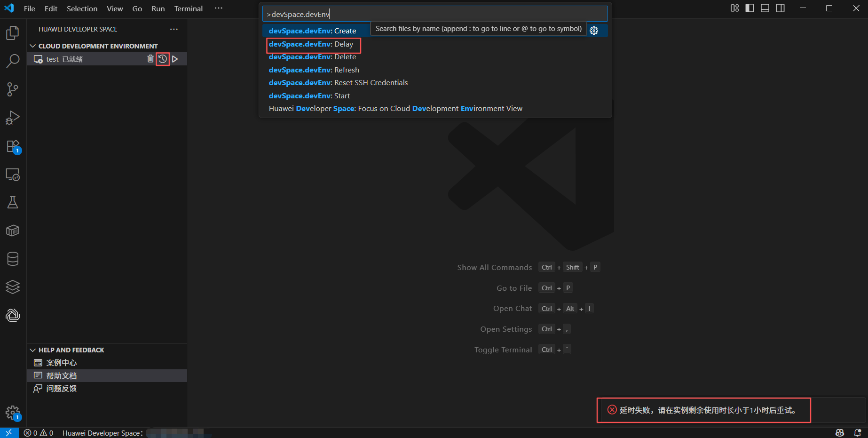Start the test environment with play icon

click(x=175, y=59)
